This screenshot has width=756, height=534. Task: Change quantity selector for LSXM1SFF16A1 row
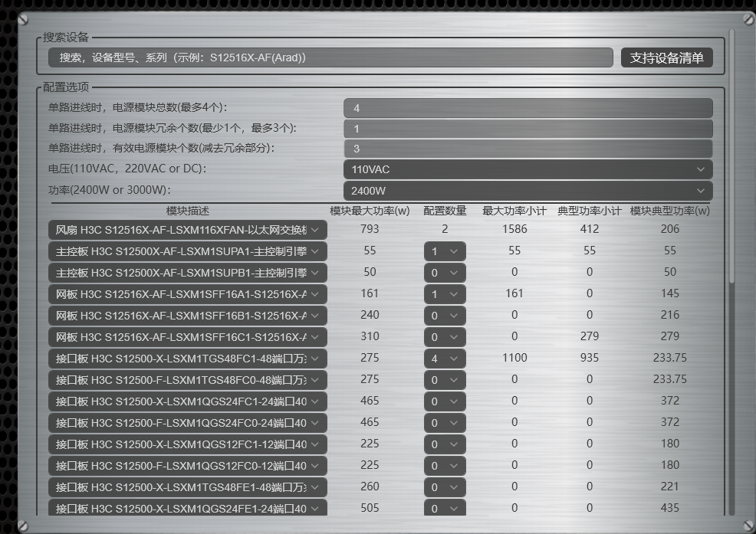click(445, 294)
